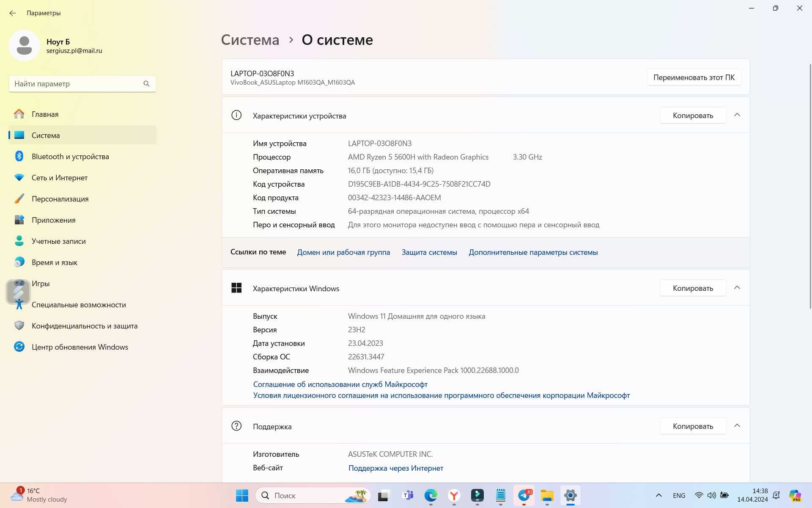Open the Windows Start menu
The height and width of the screenshot is (508, 812).
242,495
